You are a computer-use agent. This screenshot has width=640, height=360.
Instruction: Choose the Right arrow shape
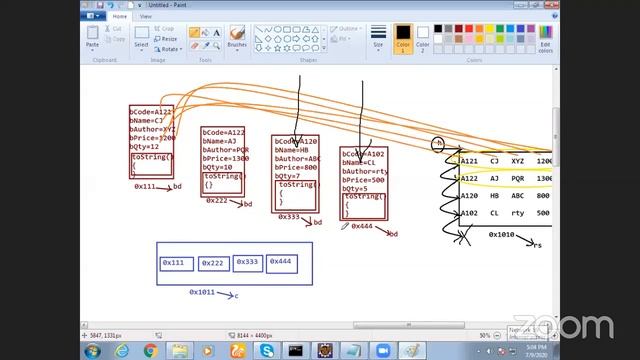(296, 39)
